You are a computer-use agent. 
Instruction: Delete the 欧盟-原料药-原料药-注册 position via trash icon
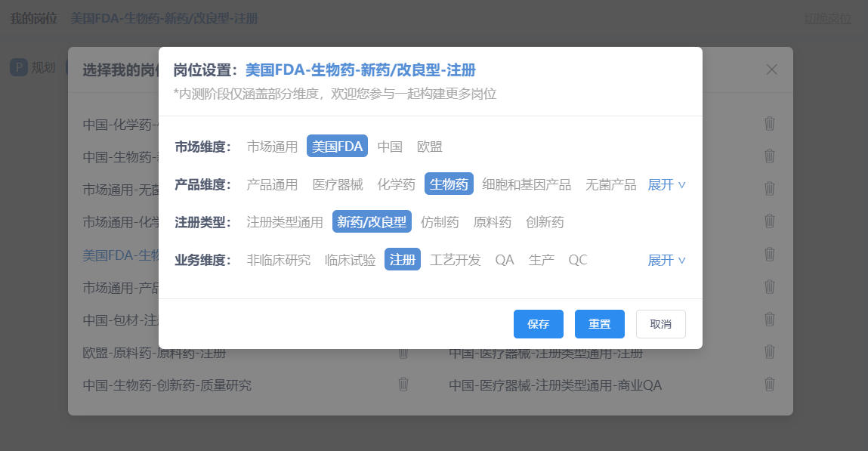pyautogui.click(x=403, y=352)
